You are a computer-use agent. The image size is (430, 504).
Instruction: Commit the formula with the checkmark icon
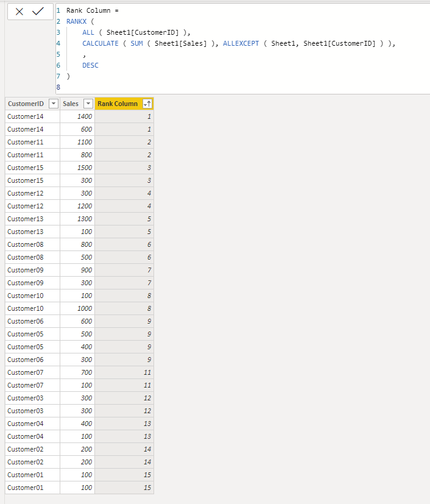tap(38, 12)
